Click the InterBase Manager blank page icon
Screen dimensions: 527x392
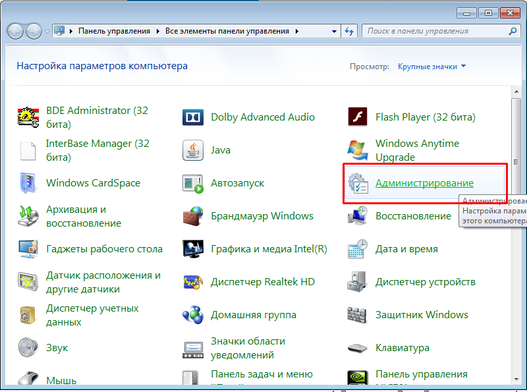point(28,151)
